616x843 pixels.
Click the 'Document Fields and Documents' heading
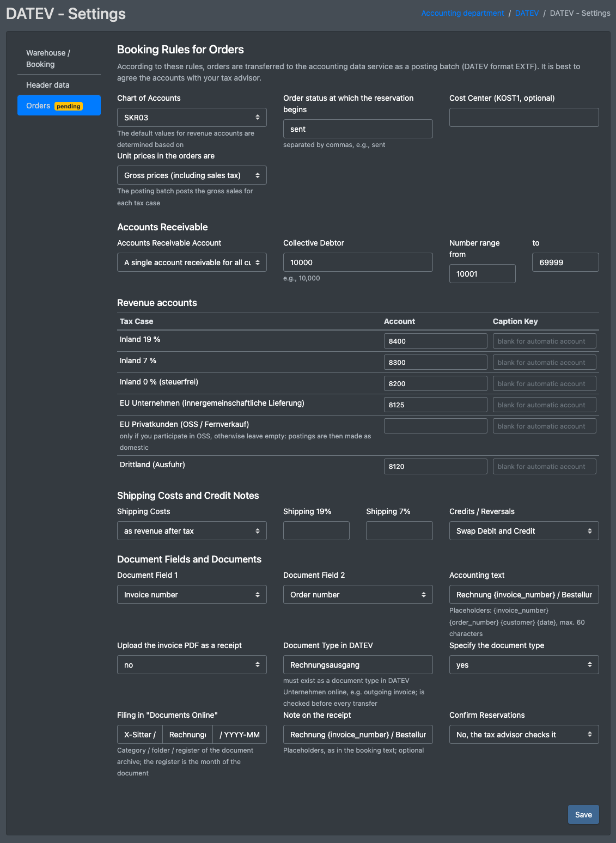click(189, 559)
